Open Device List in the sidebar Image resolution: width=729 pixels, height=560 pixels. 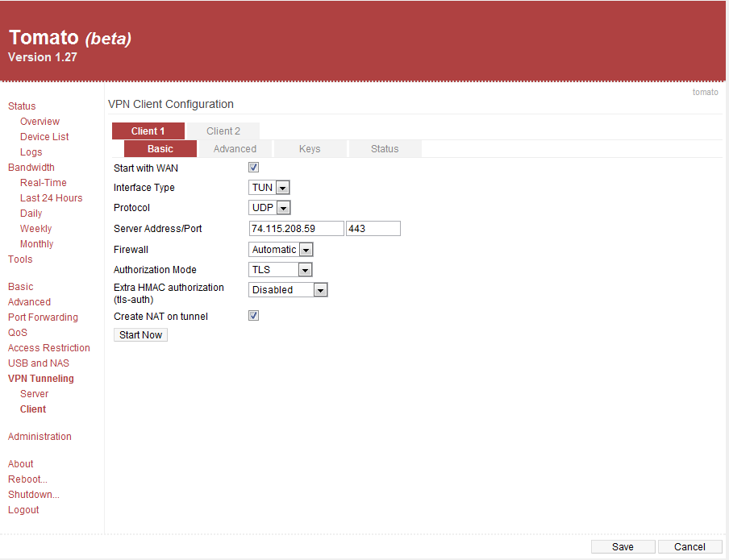pyautogui.click(x=44, y=137)
